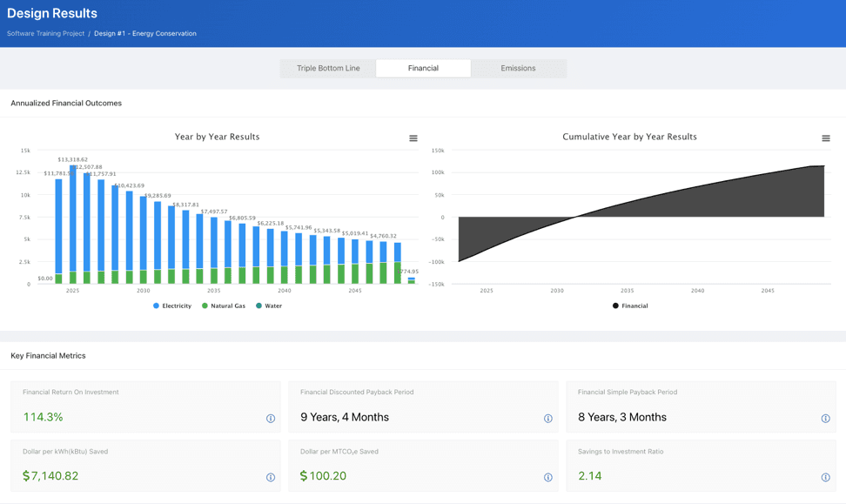Click the dark cumulative financial area
Viewport: 846px width, 504px height.
click(766, 196)
